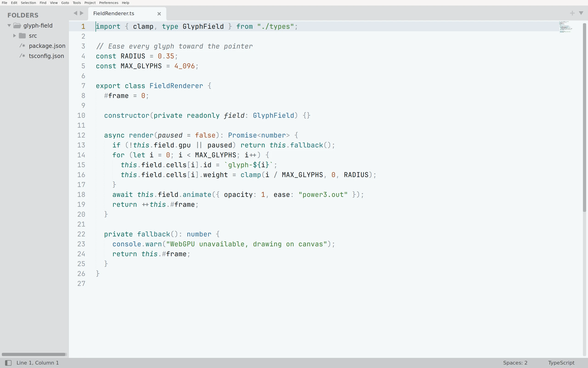This screenshot has width=588, height=368.
Task: Click the package.json file type icon
Action: coord(22,46)
